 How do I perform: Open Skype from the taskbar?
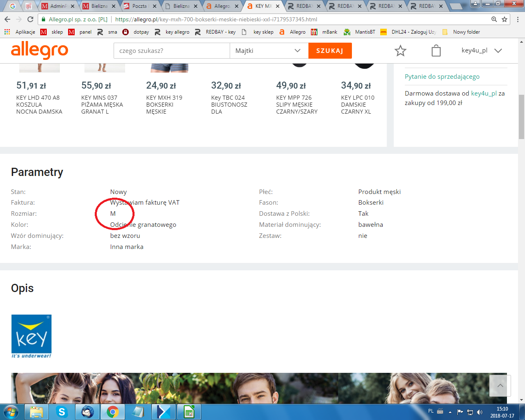(x=62, y=411)
